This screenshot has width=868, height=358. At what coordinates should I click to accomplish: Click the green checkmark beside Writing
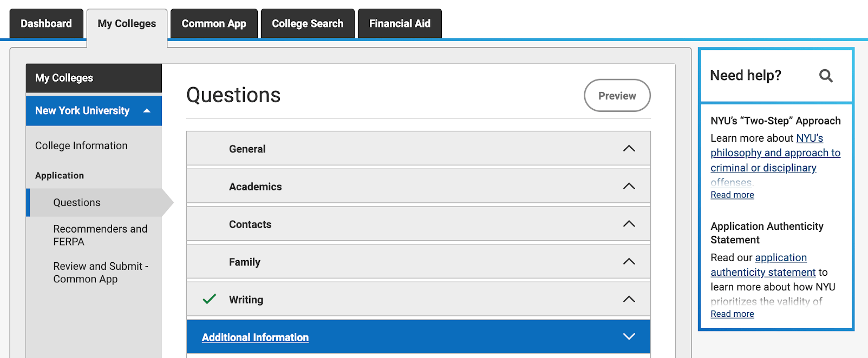[x=209, y=299]
